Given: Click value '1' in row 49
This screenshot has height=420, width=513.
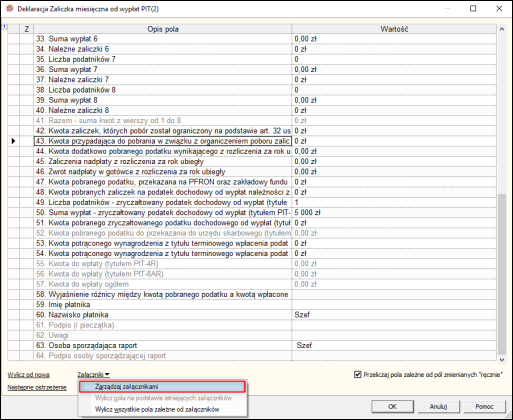Looking at the screenshot, I should click(x=296, y=202).
